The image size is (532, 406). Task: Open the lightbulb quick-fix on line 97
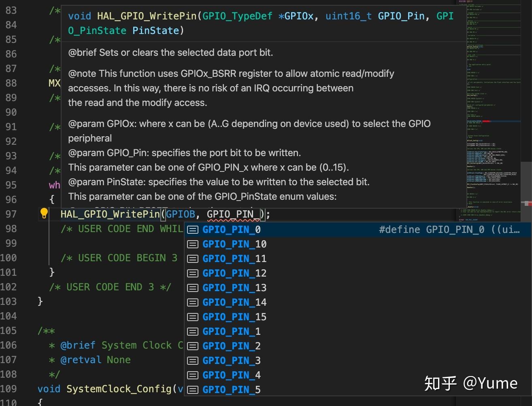pyautogui.click(x=44, y=213)
